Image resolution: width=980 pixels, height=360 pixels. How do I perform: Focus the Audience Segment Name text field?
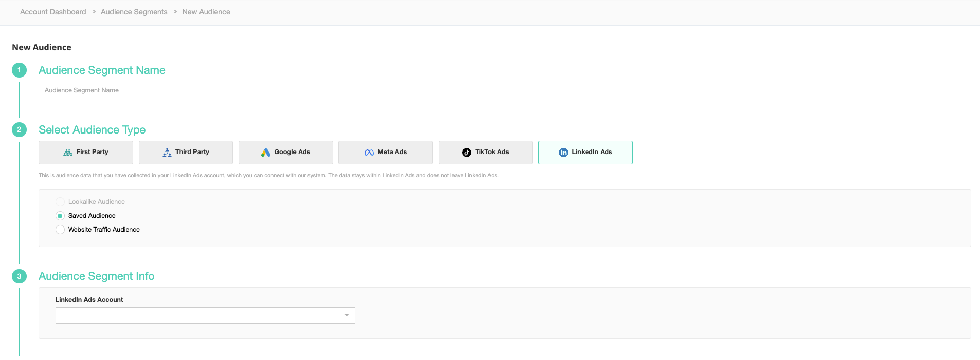pos(268,90)
